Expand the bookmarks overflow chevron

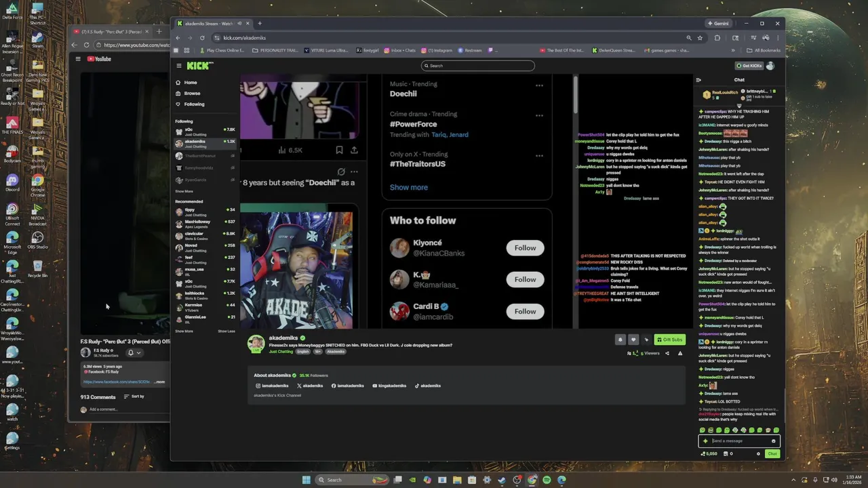[x=733, y=50]
